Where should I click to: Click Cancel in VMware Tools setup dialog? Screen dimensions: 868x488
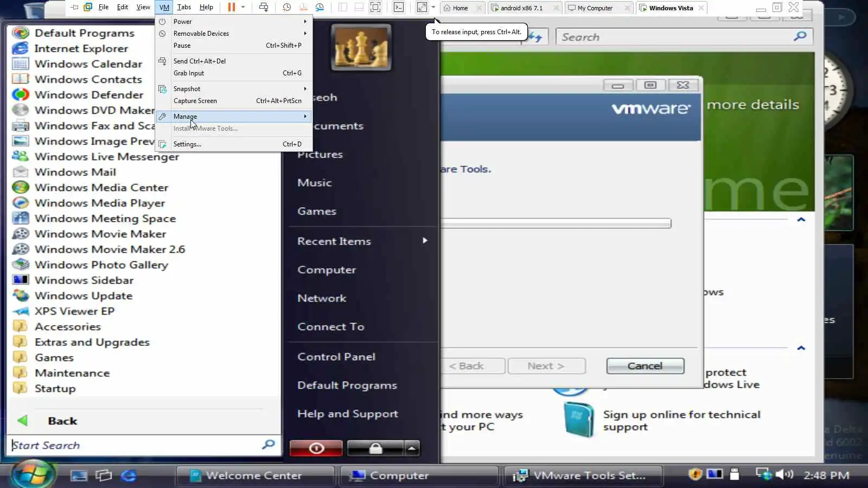(x=645, y=366)
